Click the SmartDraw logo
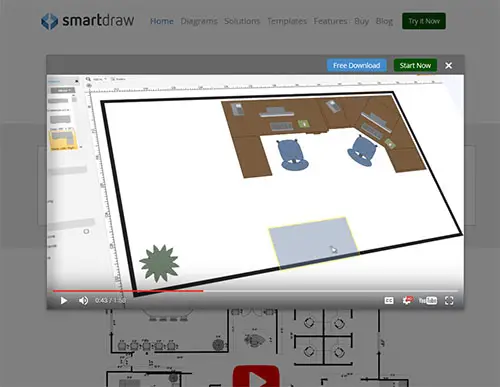The height and width of the screenshot is (387, 500). click(x=88, y=21)
